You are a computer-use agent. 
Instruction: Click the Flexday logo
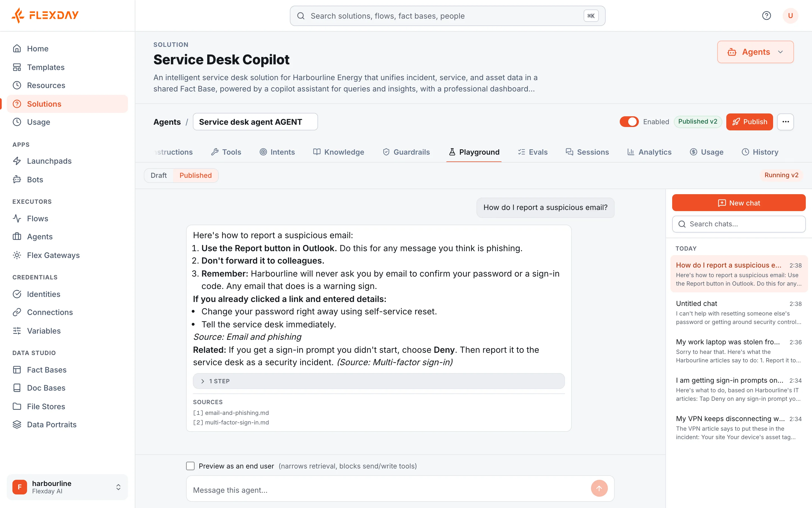pyautogui.click(x=45, y=15)
